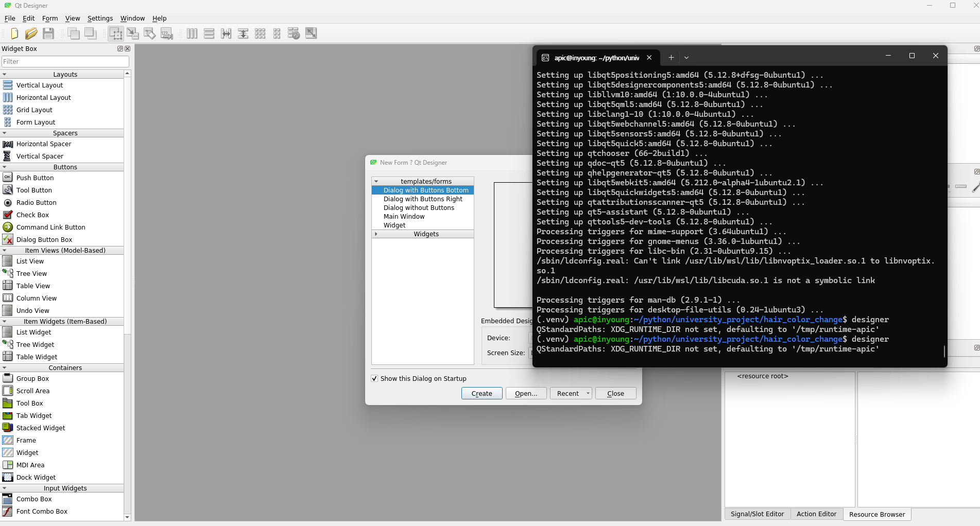980x526 pixels.
Task: Select the Edit Tab Order icon
Action: click(x=167, y=33)
